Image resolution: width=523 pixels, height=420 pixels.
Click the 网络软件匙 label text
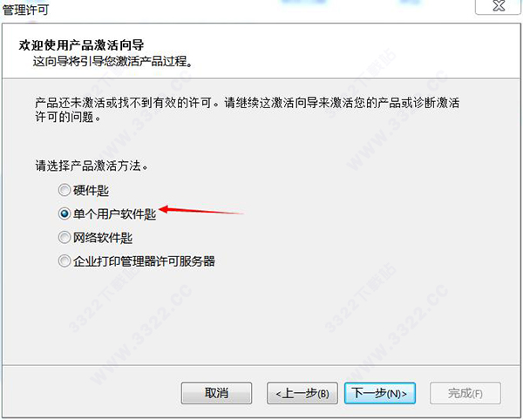coord(103,238)
